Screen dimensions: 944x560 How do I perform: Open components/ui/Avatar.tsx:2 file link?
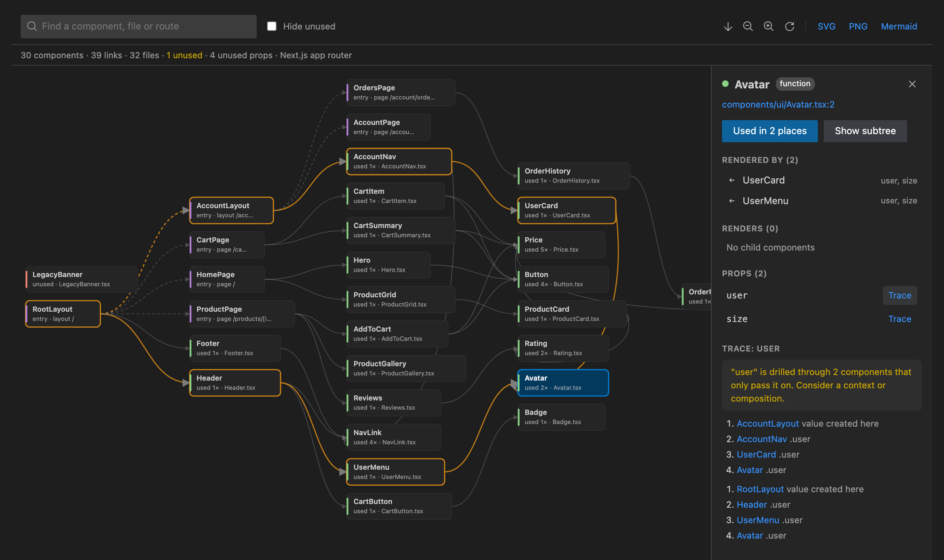coord(778,105)
